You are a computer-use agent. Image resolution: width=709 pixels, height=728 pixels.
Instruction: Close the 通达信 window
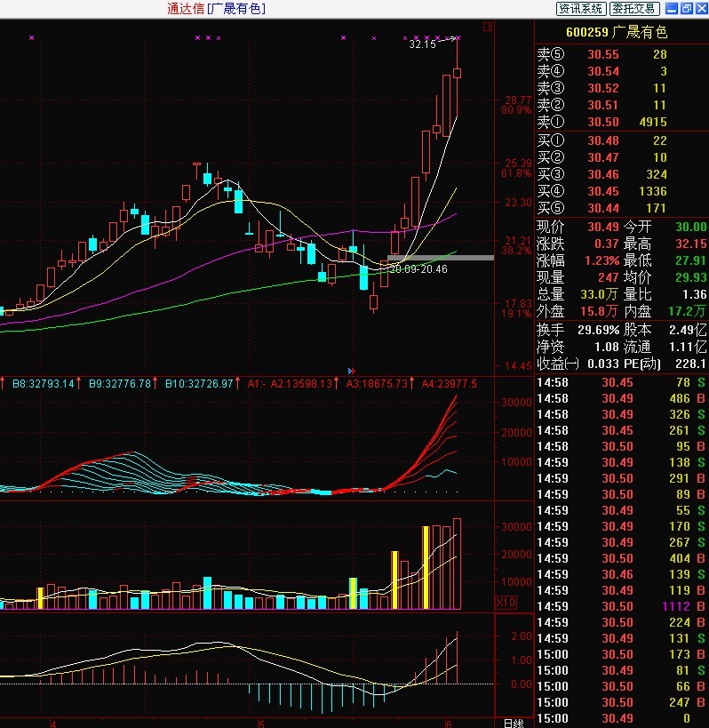pyautogui.click(x=701, y=8)
